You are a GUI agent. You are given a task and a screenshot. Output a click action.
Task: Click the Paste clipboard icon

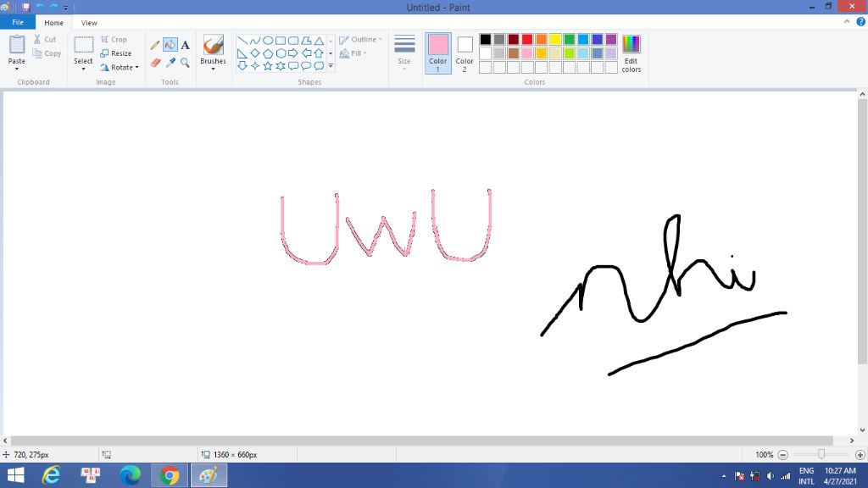17,45
